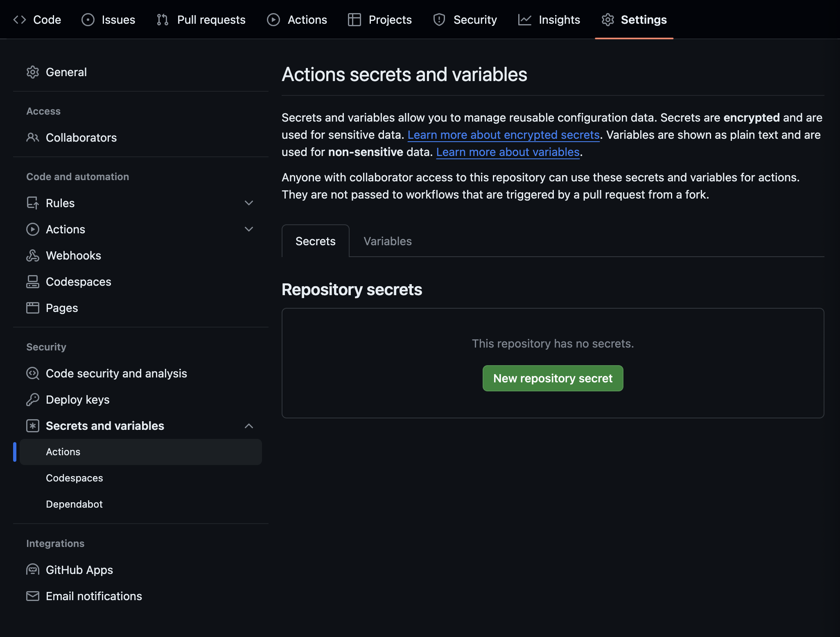Select the Actions play icon in the navigation
The image size is (840, 637).
click(273, 19)
